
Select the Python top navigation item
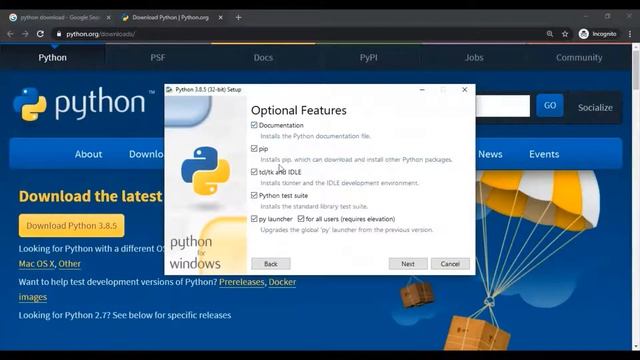[52, 58]
